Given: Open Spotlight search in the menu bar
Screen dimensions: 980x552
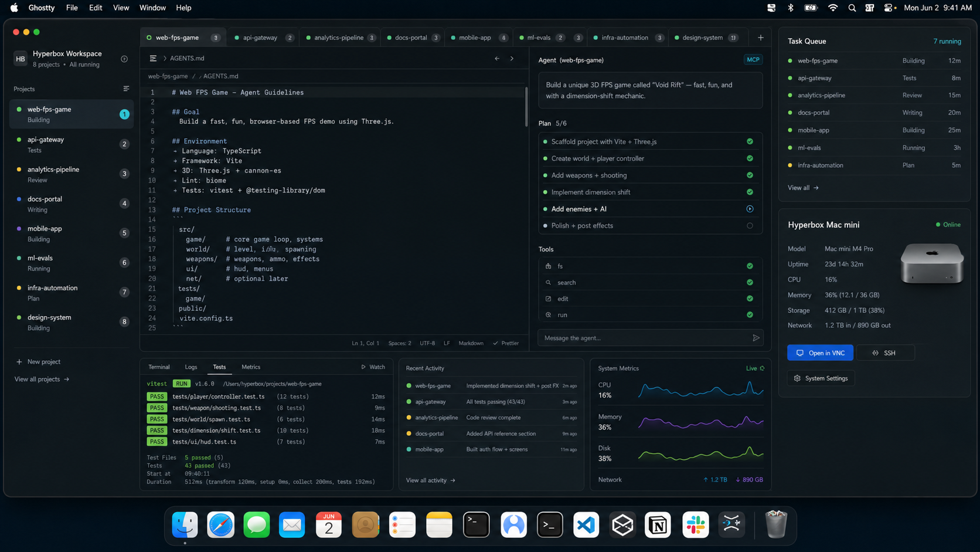Looking at the screenshot, I should point(852,8).
